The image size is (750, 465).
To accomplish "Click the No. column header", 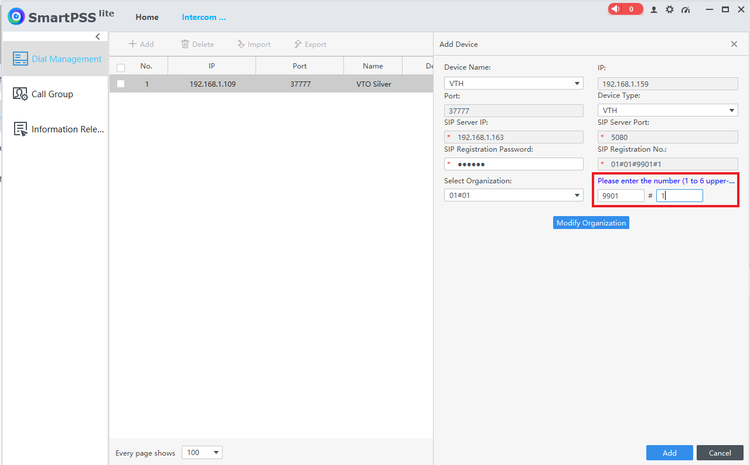I will [146, 66].
